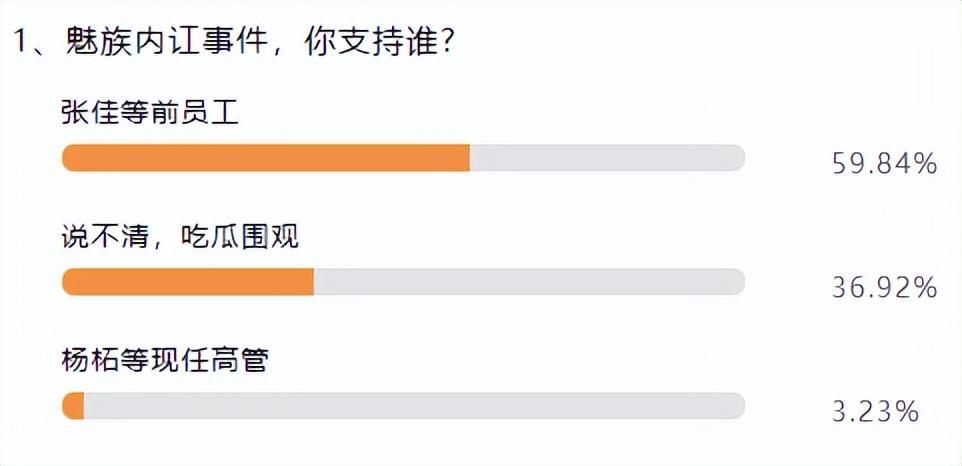This screenshot has width=962, height=466.
Task: Click the 59.84% result value
Action: [x=885, y=164]
